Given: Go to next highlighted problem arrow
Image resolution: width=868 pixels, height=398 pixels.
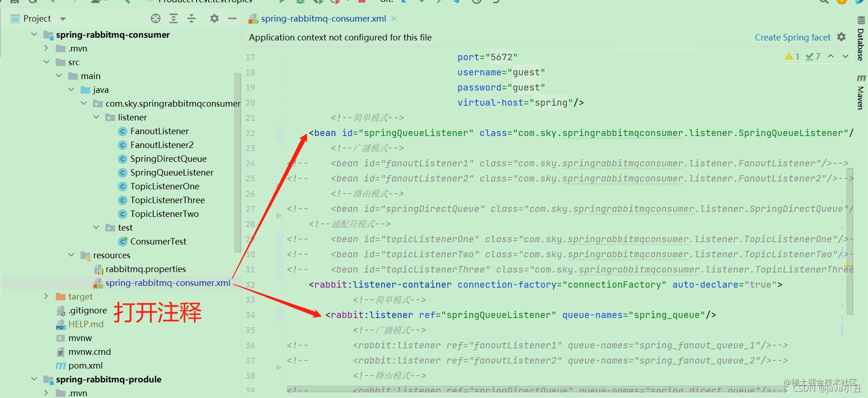Looking at the screenshot, I should [845, 56].
